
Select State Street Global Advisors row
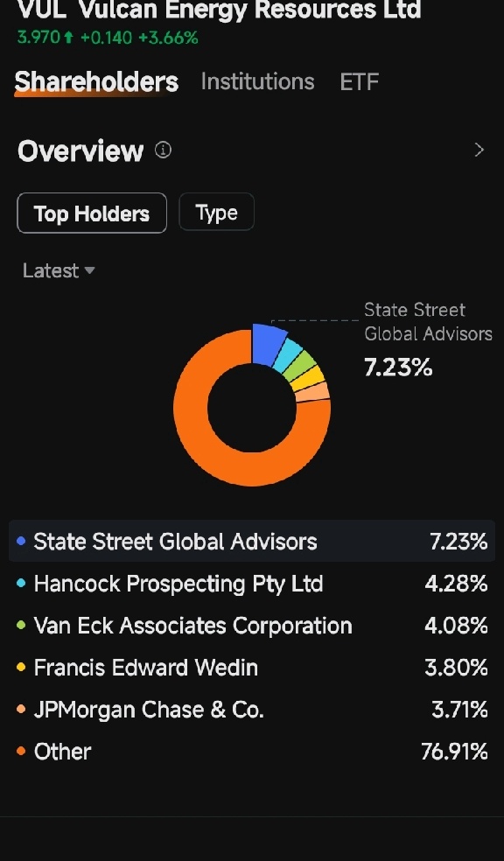click(252, 541)
